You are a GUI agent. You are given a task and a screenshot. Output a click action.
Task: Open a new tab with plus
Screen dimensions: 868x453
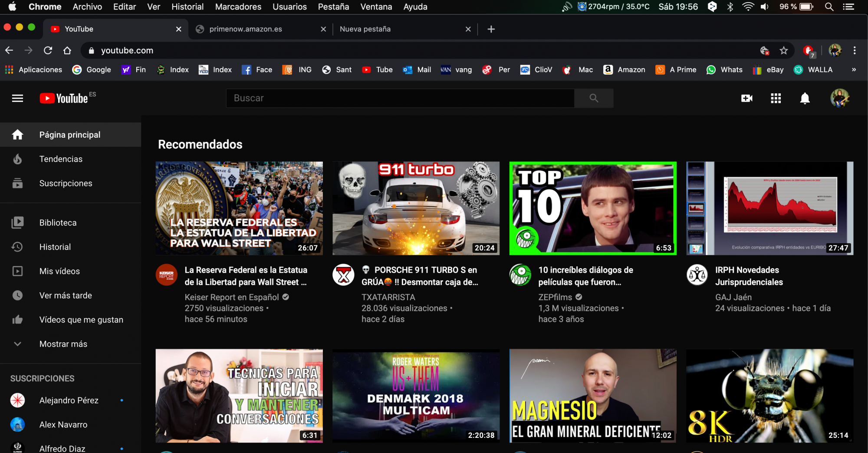(491, 29)
